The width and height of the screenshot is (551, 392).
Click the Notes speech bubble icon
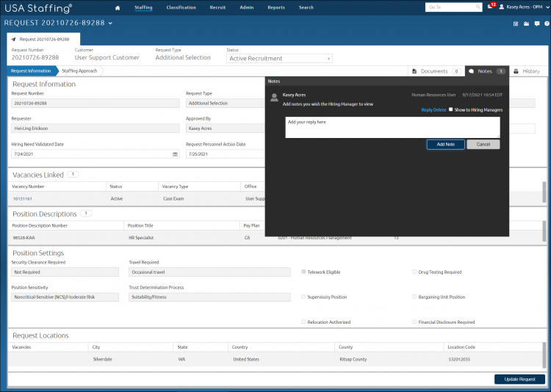(x=471, y=71)
